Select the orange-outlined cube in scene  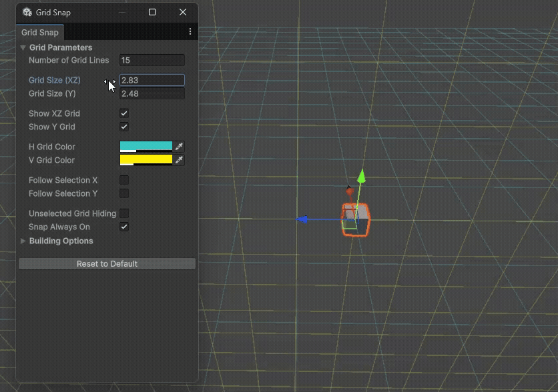[356, 219]
